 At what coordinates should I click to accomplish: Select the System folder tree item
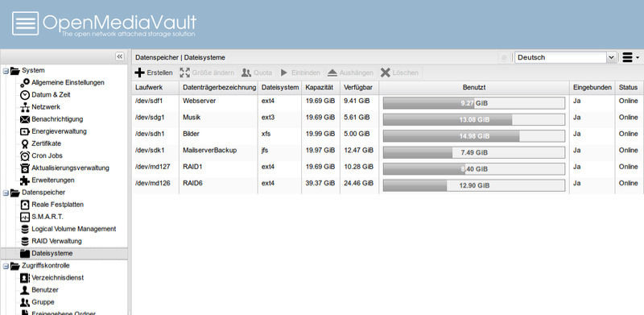point(33,70)
